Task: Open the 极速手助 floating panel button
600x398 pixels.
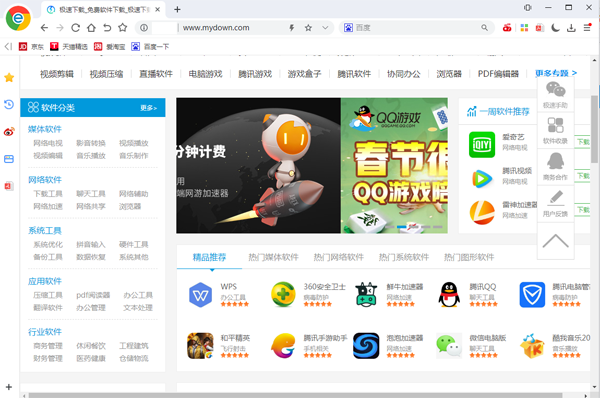Action: coord(555,95)
